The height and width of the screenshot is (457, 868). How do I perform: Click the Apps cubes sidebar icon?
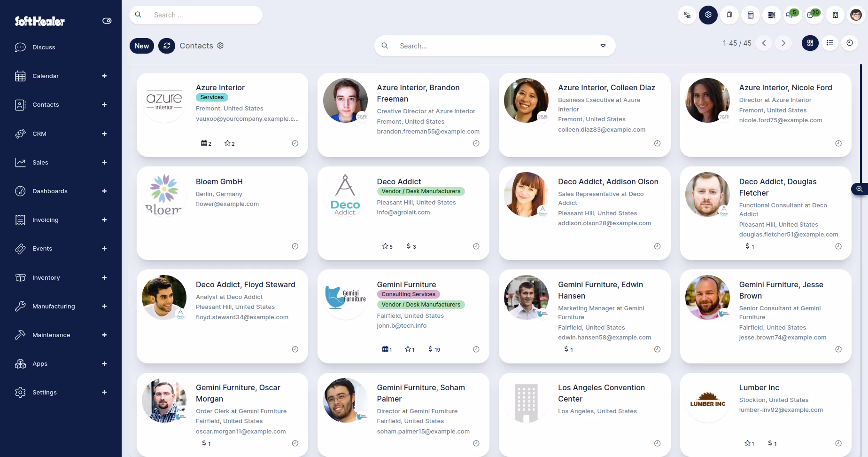20,363
